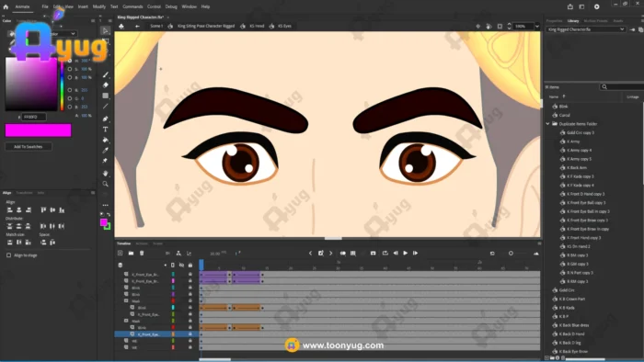Click the Edit Multiple Frames icon
Screen dimensions: 644x362
353,254
